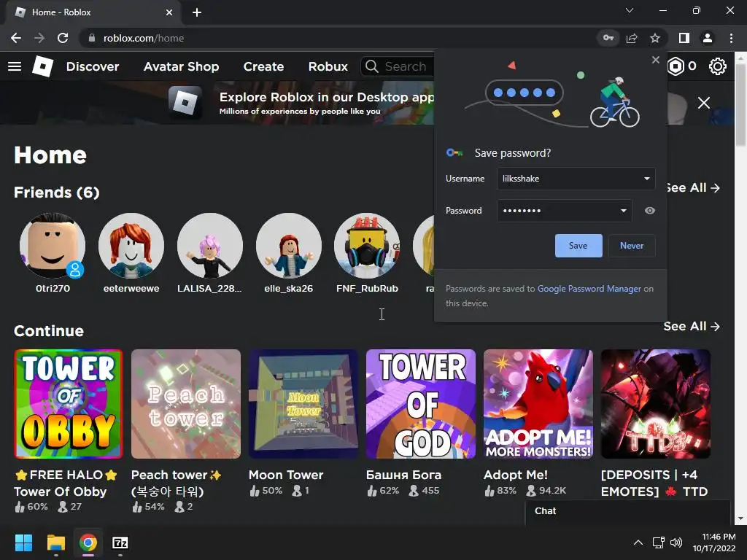Image resolution: width=747 pixels, height=560 pixels.
Task: Open the Chat panel
Action: click(627, 511)
